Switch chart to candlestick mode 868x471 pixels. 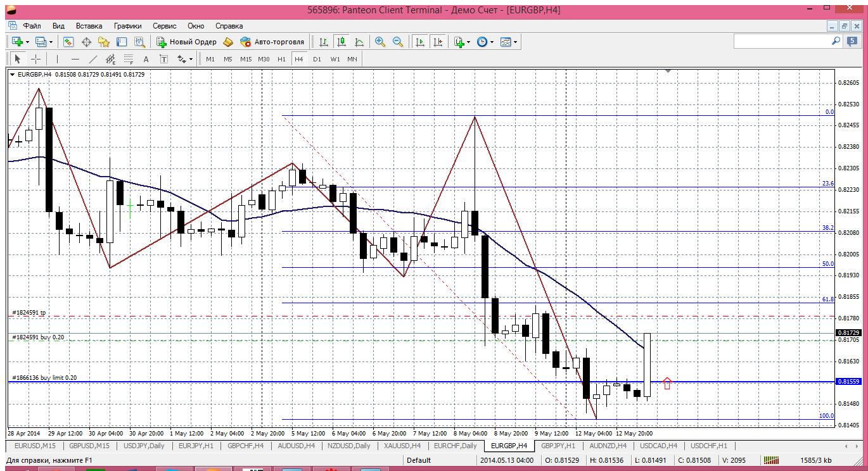[341, 42]
